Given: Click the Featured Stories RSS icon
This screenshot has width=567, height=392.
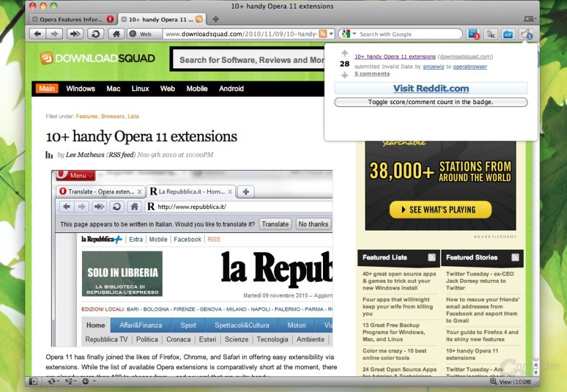Looking at the screenshot, I should coord(515,257).
